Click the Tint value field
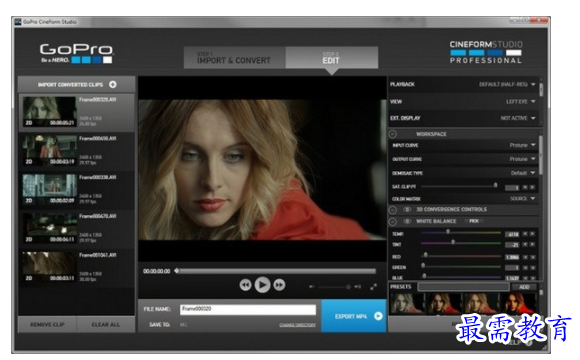580x360 pixels. (512, 245)
